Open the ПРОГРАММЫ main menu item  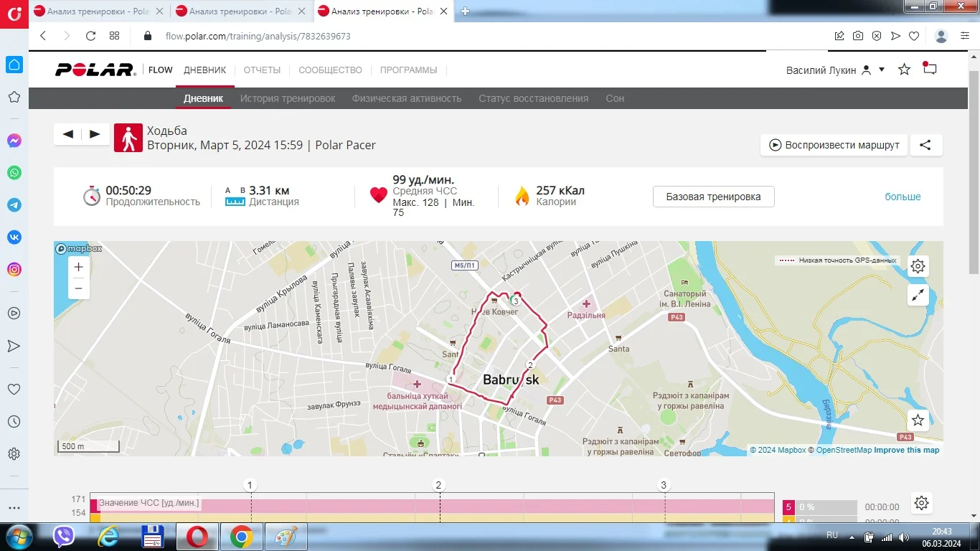409,70
